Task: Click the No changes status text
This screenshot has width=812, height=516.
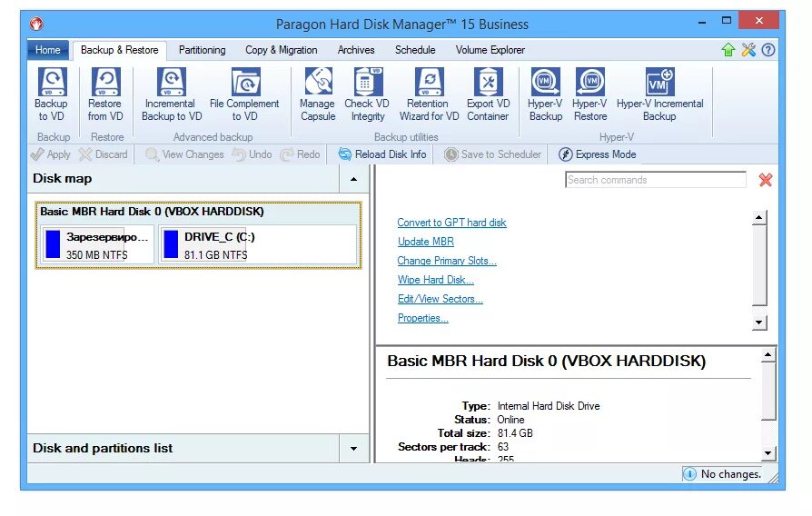Action: 730,474
